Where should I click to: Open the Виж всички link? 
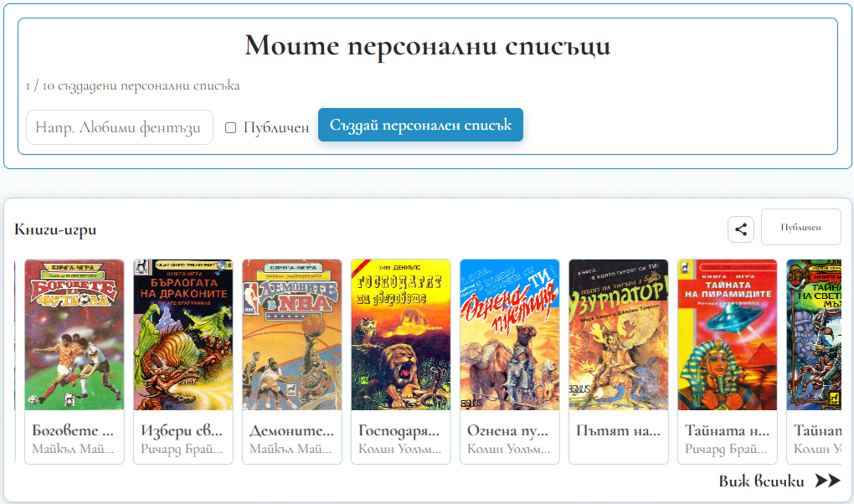click(761, 481)
